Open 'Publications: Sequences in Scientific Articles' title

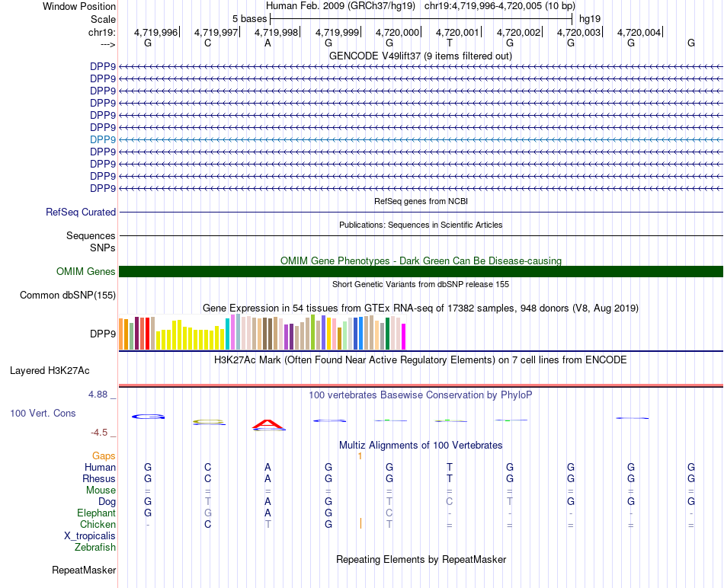421,225
